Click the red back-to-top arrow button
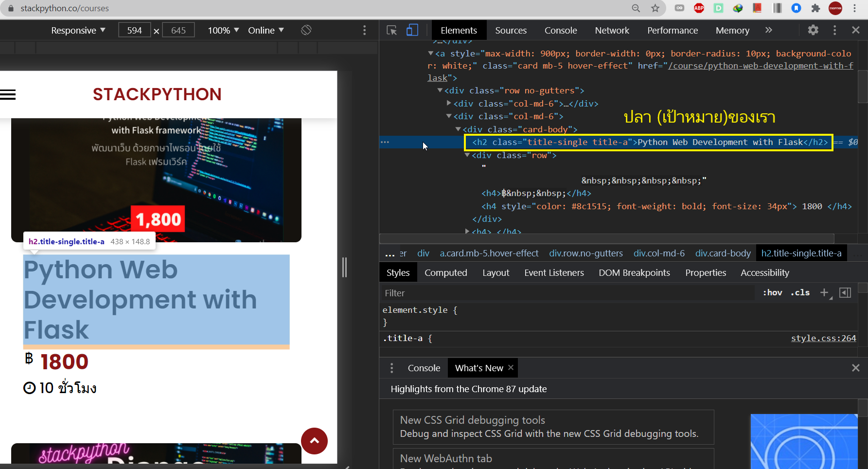Screen dimensions: 868x469 (314, 441)
